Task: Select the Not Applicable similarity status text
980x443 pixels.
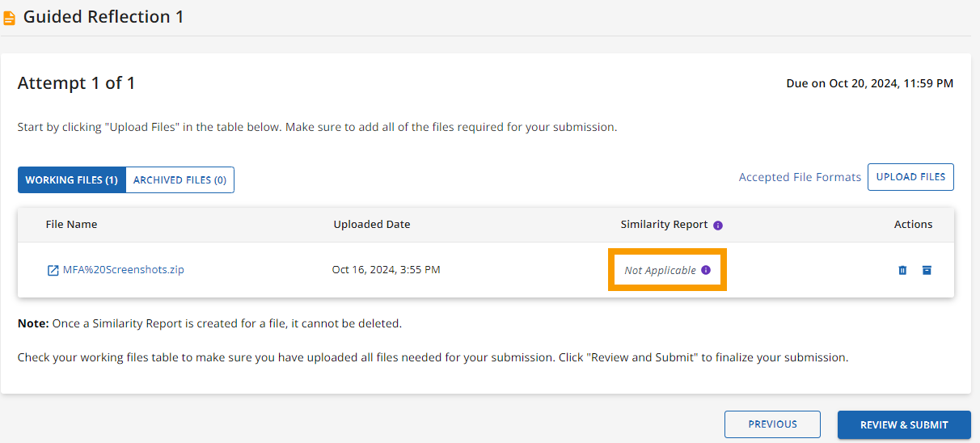Action: 660,271
